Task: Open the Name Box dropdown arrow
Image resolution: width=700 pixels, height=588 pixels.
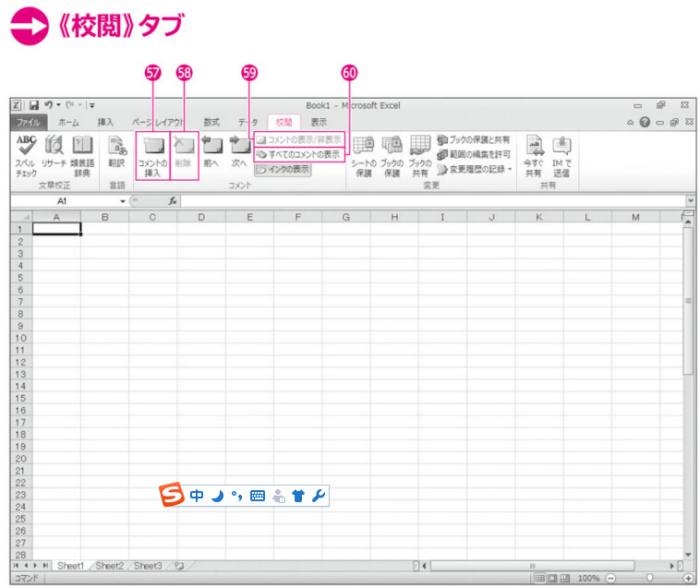Action: (x=122, y=201)
